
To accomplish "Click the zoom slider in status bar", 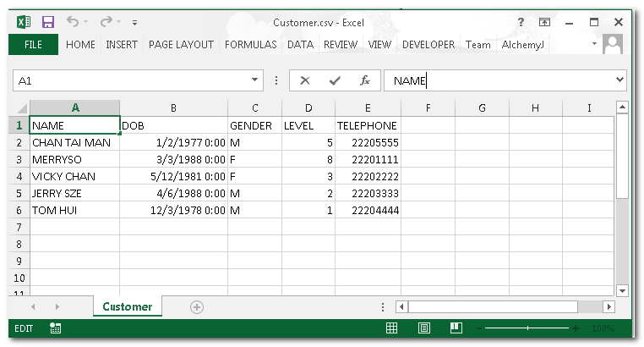I will click(528, 328).
